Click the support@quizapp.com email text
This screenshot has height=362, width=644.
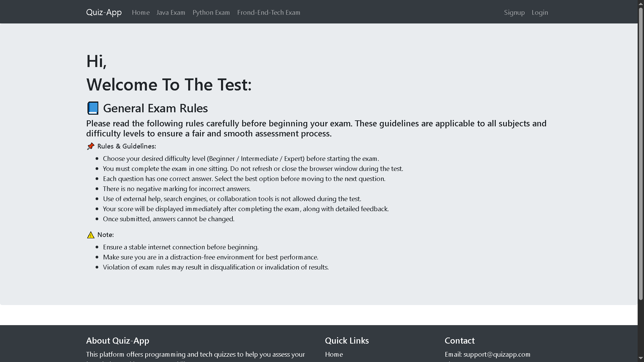[497, 354]
